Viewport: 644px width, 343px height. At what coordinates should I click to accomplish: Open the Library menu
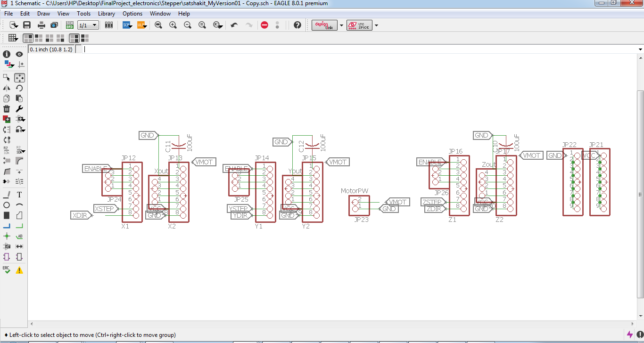(107, 14)
